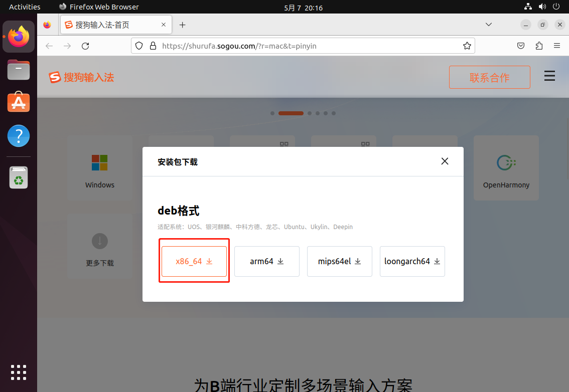Download the arm64 deb package

click(267, 262)
